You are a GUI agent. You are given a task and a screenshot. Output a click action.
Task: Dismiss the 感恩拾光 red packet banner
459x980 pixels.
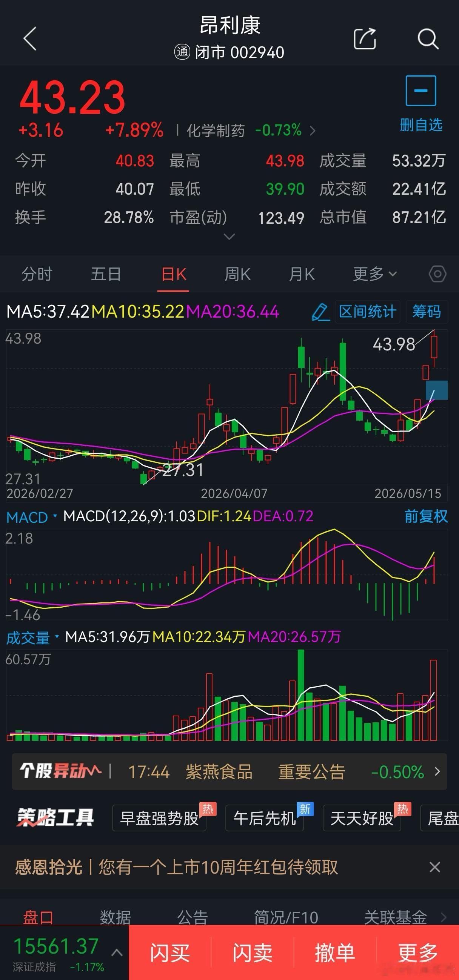(434, 867)
